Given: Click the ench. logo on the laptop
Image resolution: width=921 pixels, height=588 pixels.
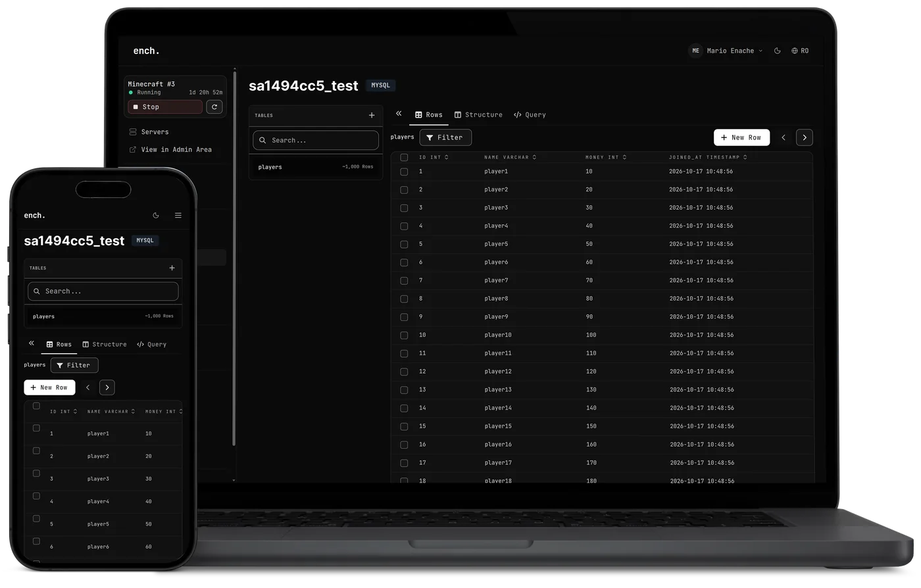Looking at the screenshot, I should pos(146,51).
